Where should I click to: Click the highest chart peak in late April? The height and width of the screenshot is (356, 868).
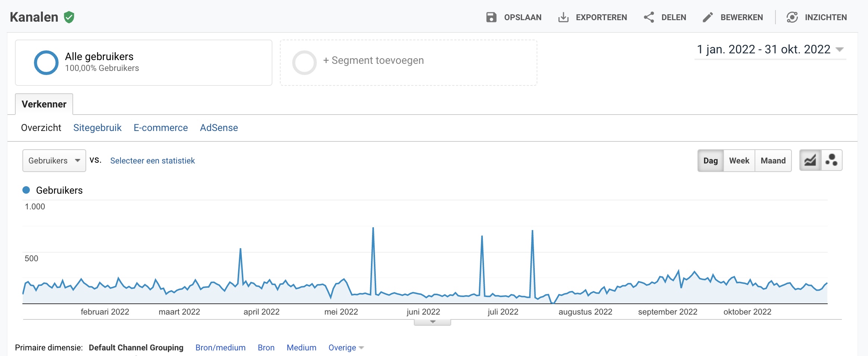coord(373,228)
